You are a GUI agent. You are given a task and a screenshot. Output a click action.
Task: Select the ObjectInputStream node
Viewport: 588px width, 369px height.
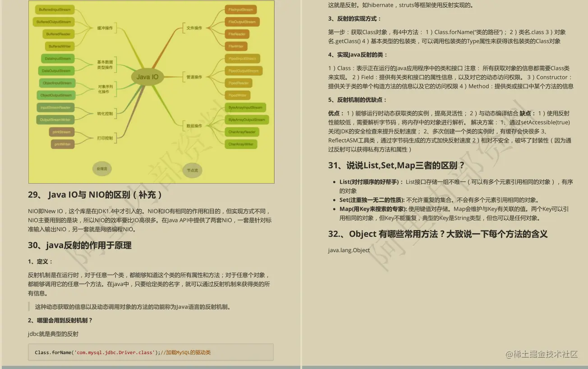click(58, 83)
